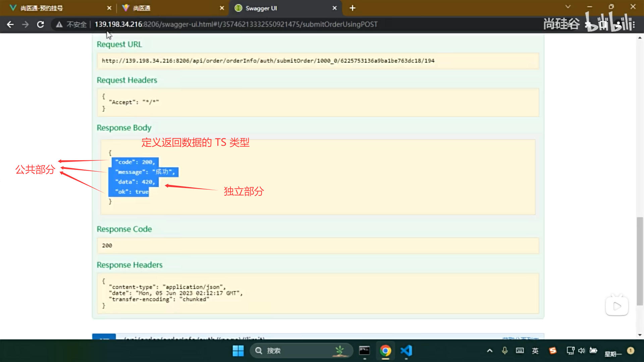The height and width of the screenshot is (362, 644).
Task: Click the not-secure warning icon
Action: click(59, 24)
